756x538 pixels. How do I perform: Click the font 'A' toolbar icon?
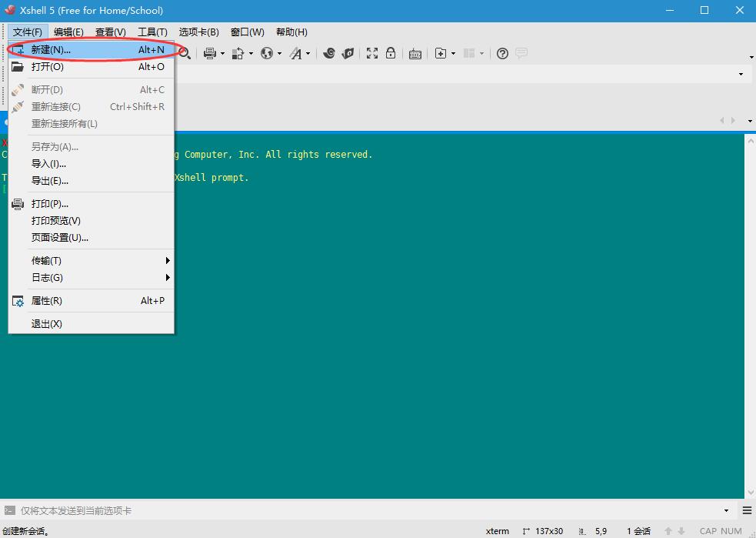tap(295, 53)
